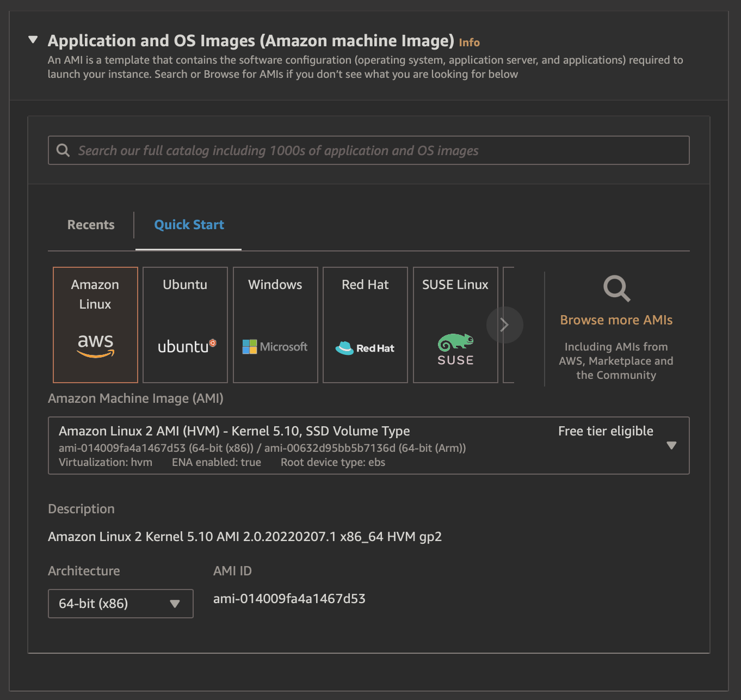Click the AMI ID value ami-014009fa4a1467d53
Image resolution: width=741 pixels, height=700 pixels.
pos(289,599)
